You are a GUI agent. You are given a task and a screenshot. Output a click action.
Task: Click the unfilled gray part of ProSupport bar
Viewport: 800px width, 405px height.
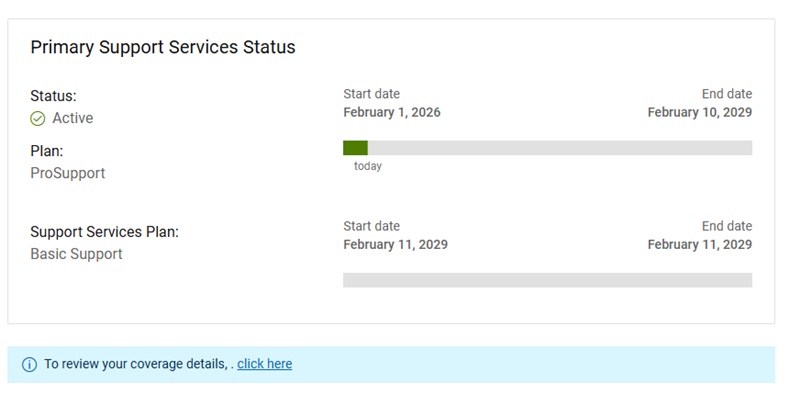(560, 148)
